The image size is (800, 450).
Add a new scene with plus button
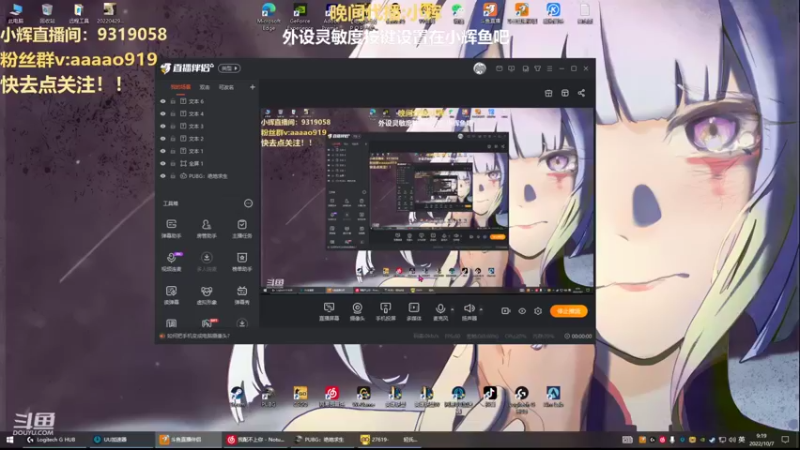(252, 87)
